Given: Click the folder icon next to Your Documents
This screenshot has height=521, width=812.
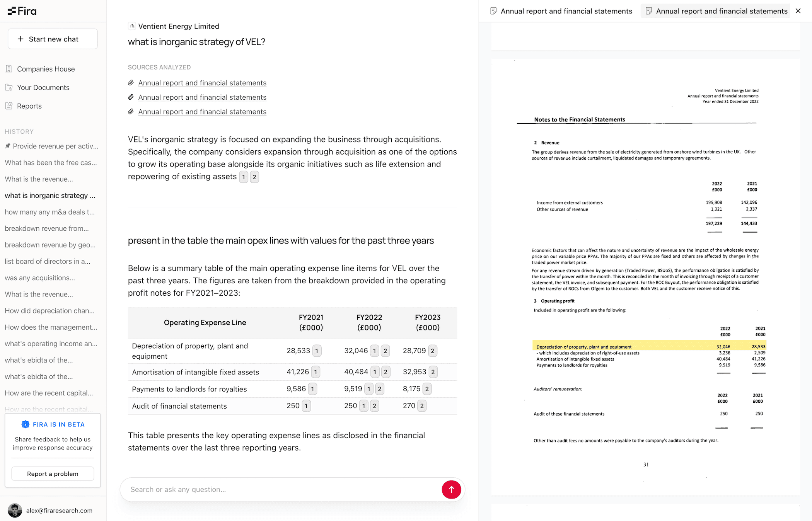Looking at the screenshot, I should [x=9, y=87].
